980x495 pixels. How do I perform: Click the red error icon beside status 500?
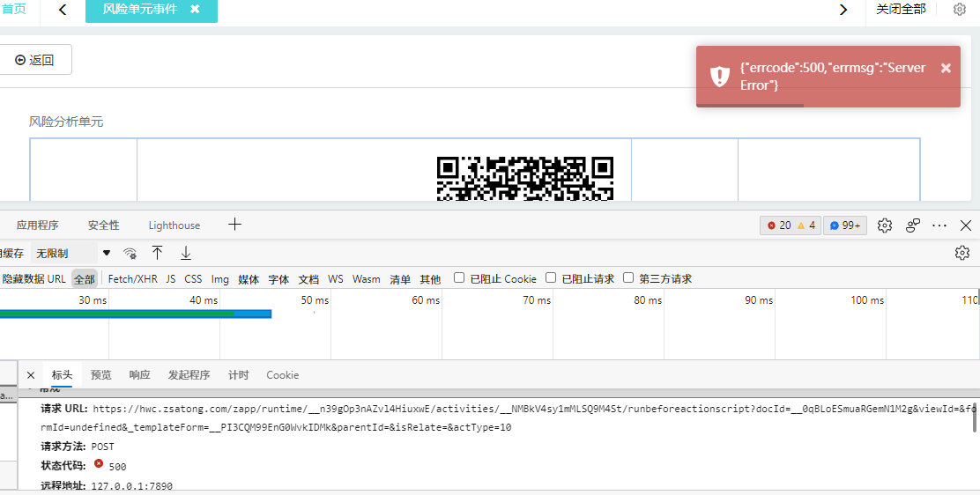[98, 464]
